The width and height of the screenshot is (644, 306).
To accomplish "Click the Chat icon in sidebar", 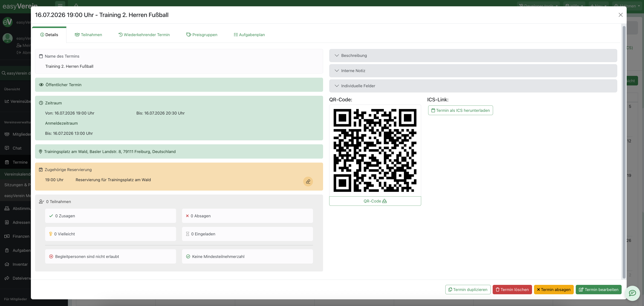I will tap(7, 148).
